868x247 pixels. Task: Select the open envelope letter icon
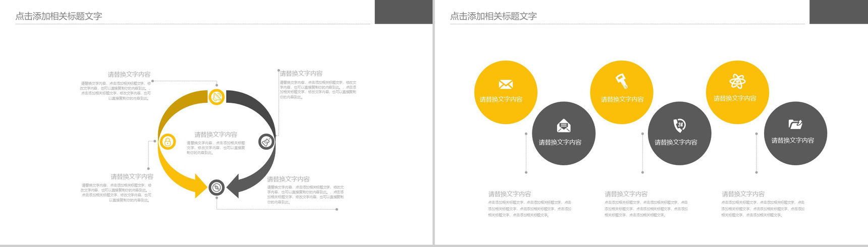coord(563,126)
